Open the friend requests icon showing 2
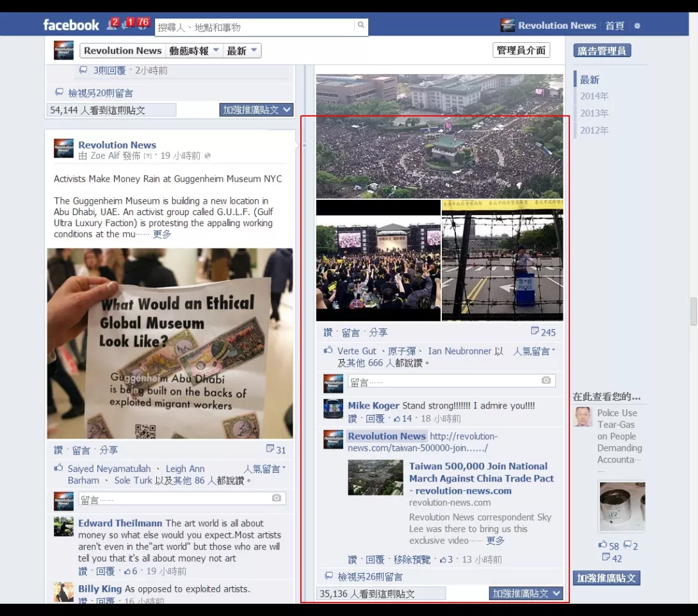The width and height of the screenshot is (698, 616). tap(111, 24)
